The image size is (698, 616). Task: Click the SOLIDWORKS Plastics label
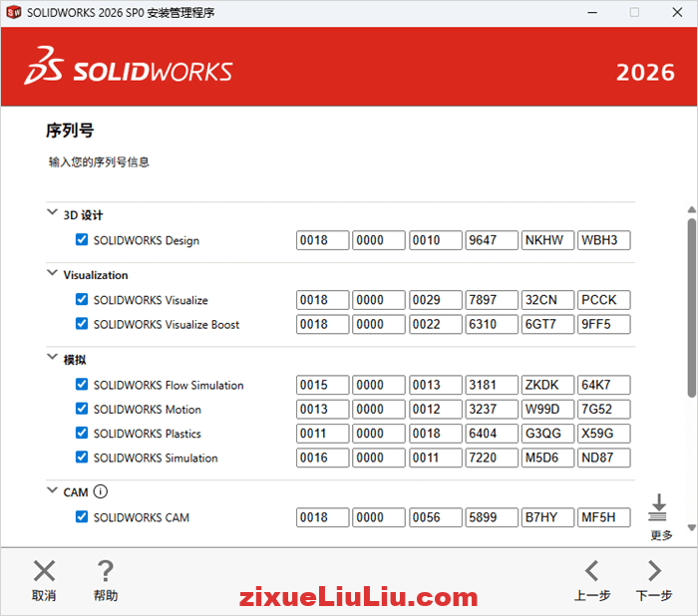coord(148,434)
